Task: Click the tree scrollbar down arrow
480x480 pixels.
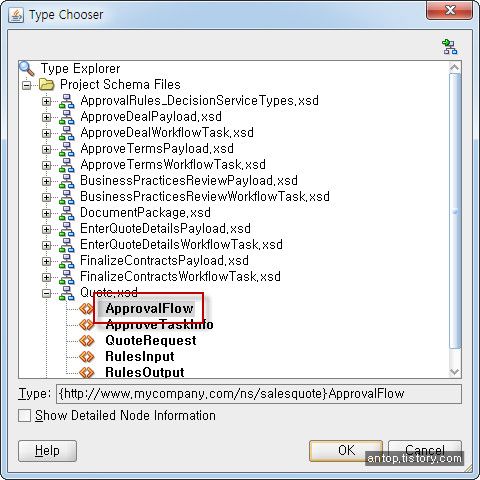Action: (455, 372)
